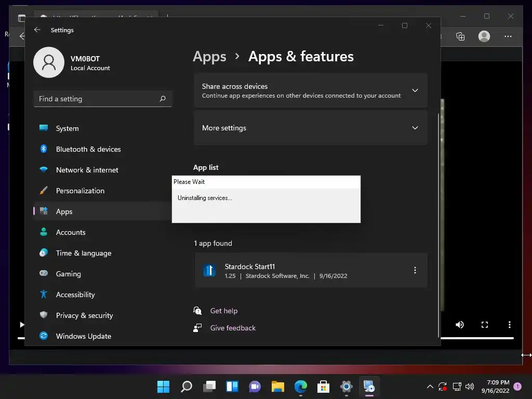The width and height of the screenshot is (532, 399).
Task: Click "Uninstalling services..." text
Action: 205,198
